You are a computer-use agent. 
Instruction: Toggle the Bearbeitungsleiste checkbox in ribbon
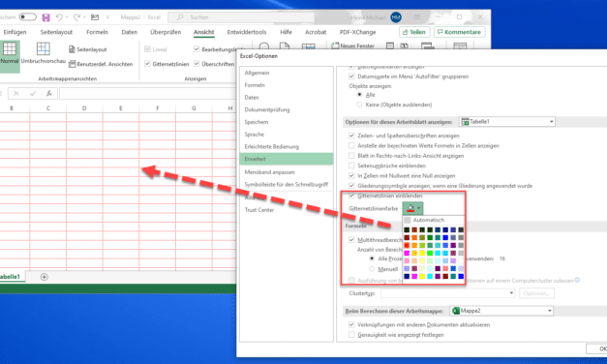pyautogui.click(x=197, y=49)
